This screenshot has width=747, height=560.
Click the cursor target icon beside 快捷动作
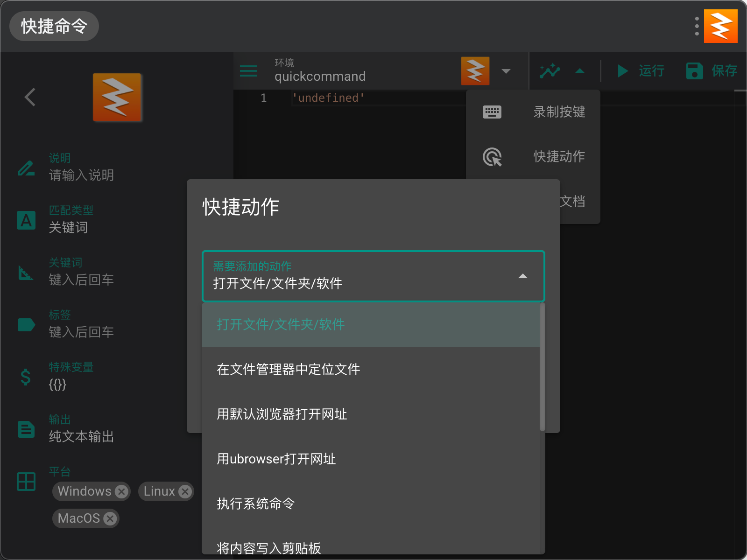click(x=493, y=157)
